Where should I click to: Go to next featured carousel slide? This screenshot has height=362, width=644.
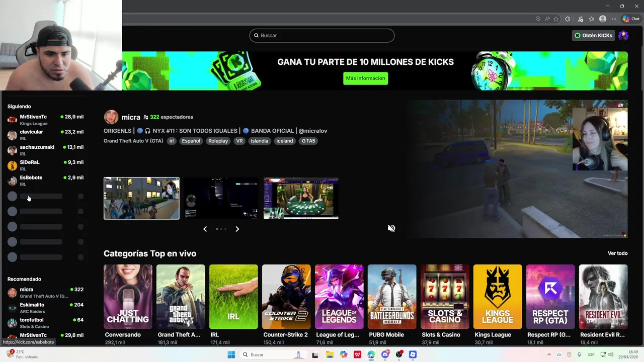[x=237, y=229]
